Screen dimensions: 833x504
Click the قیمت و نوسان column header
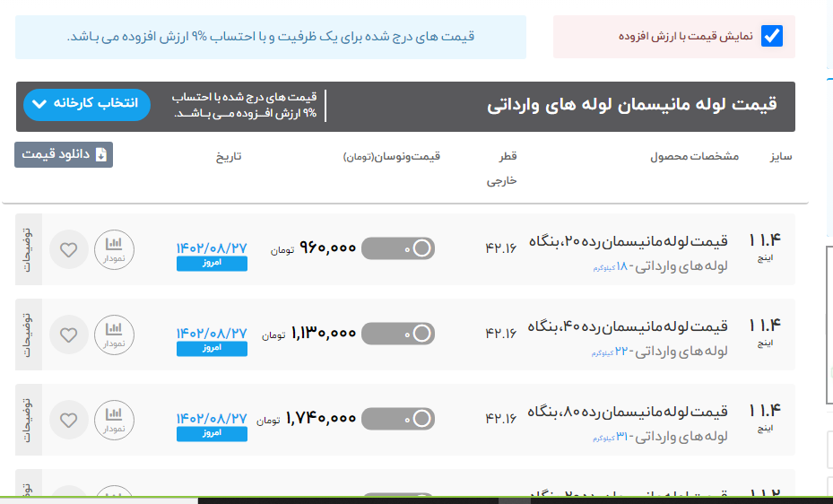(392, 156)
